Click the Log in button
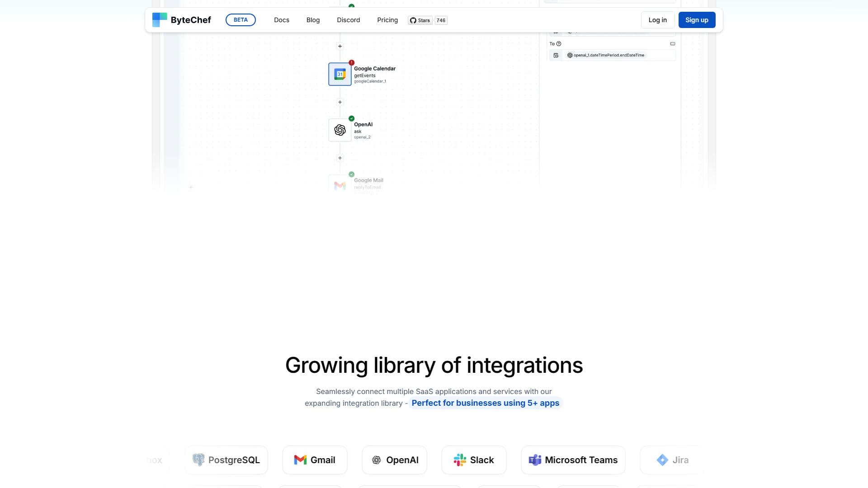Screen dimensions: 868x488 657,20
